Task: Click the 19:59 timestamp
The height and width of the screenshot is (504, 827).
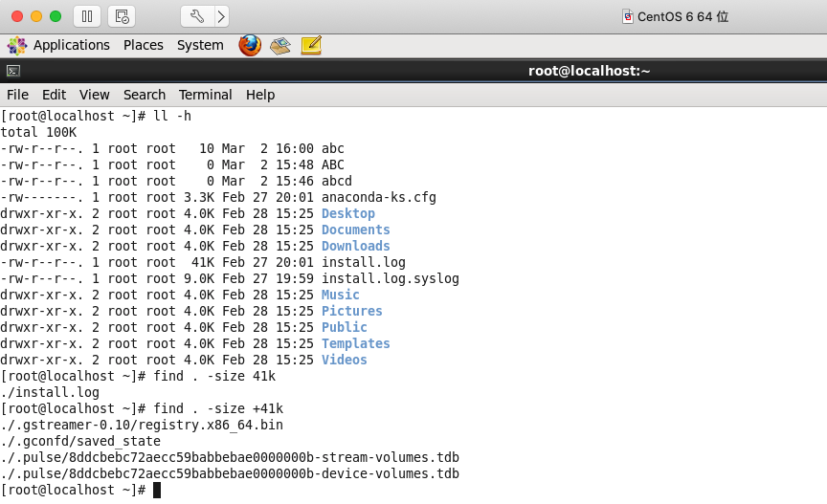Action: click(x=294, y=279)
